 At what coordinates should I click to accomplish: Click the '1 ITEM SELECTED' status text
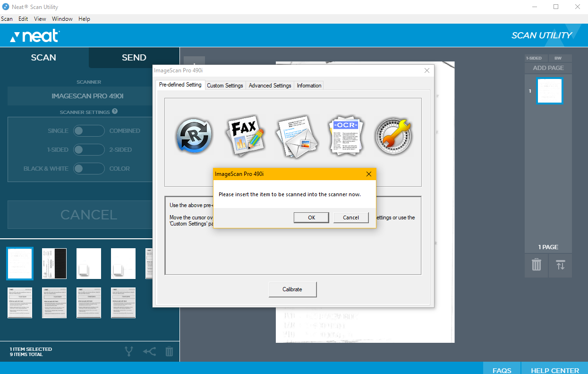click(x=31, y=349)
